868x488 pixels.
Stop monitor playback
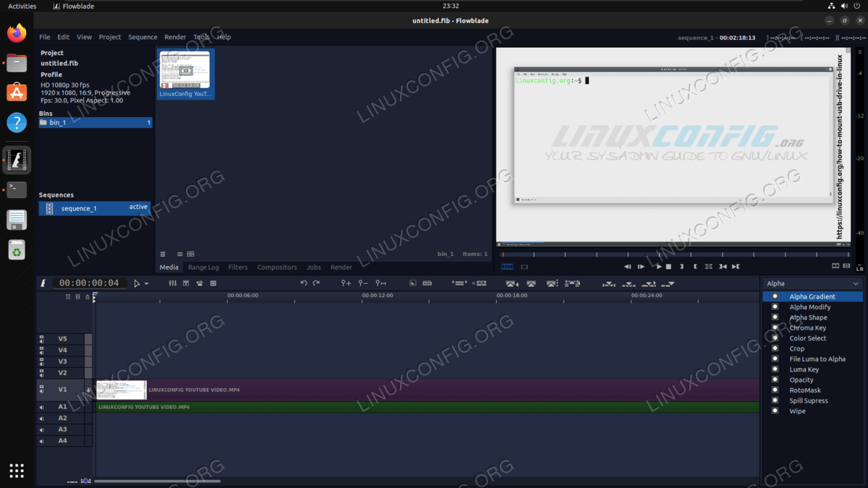(669, 267)
